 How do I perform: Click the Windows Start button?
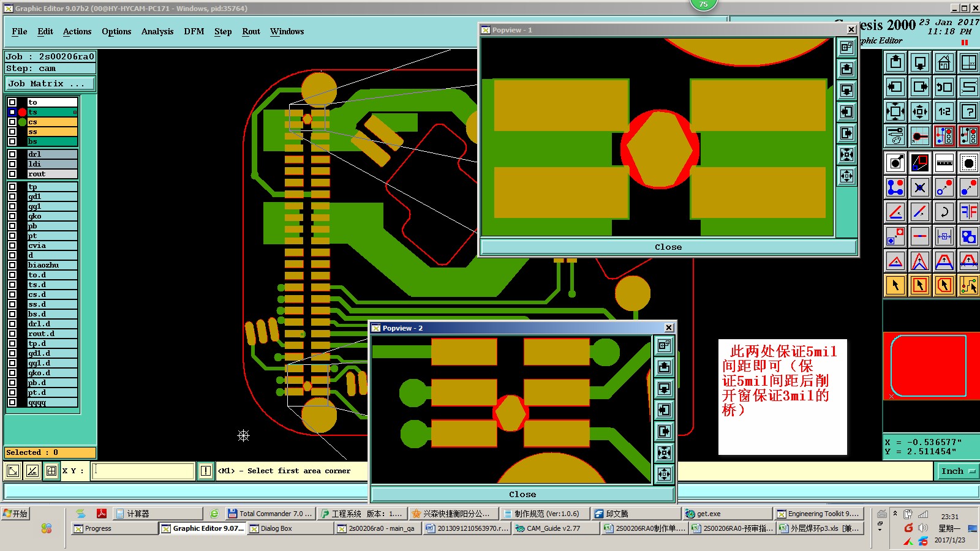[x=16, y=514]
